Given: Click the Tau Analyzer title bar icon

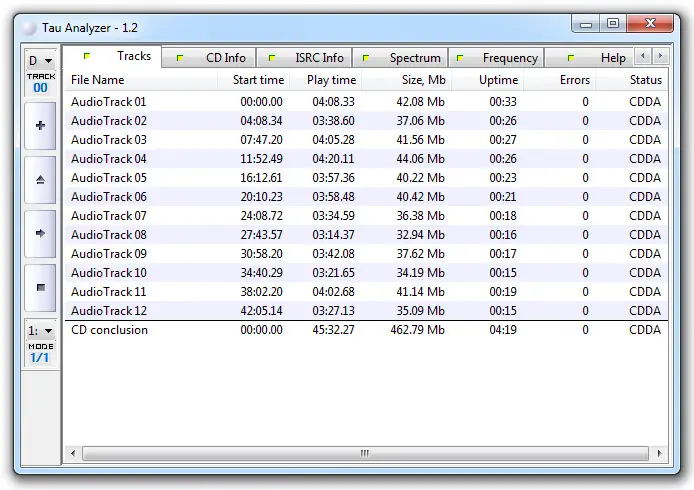Looking at the screenshot, I should [x=29, y=28].
